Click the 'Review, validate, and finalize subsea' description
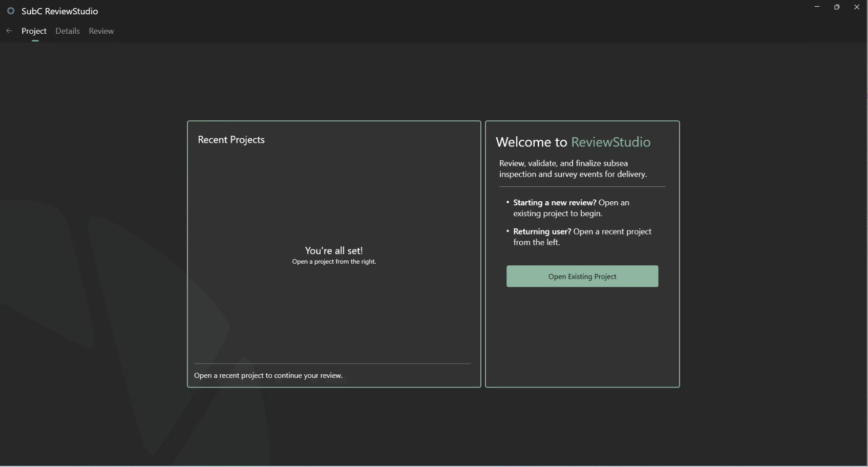 [573, 169]
